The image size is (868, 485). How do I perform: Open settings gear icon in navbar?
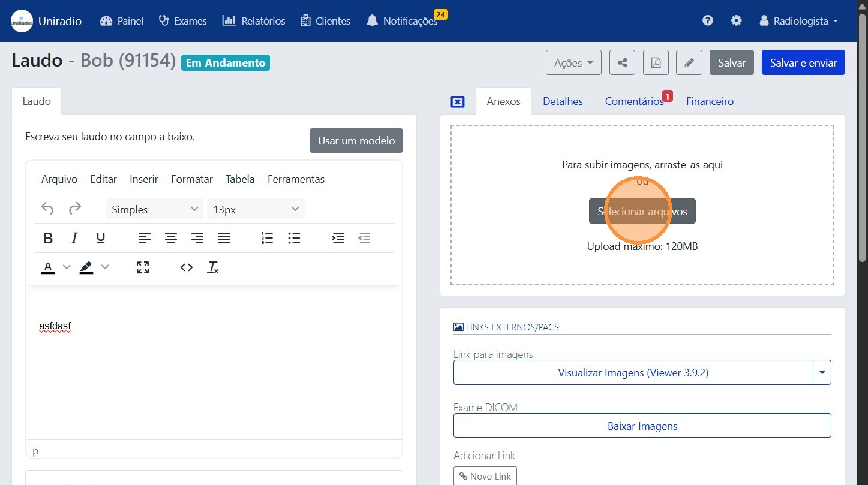[736, 20]
